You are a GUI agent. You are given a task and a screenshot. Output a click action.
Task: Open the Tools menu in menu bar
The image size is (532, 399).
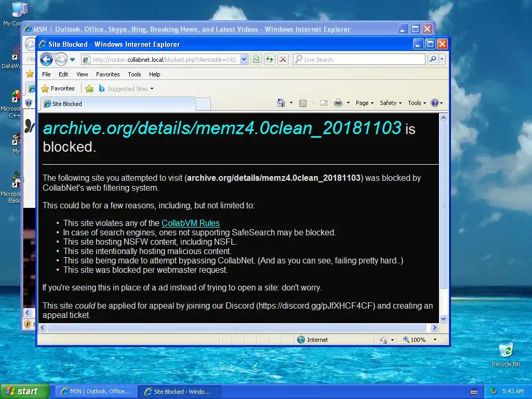click(135, 74)
